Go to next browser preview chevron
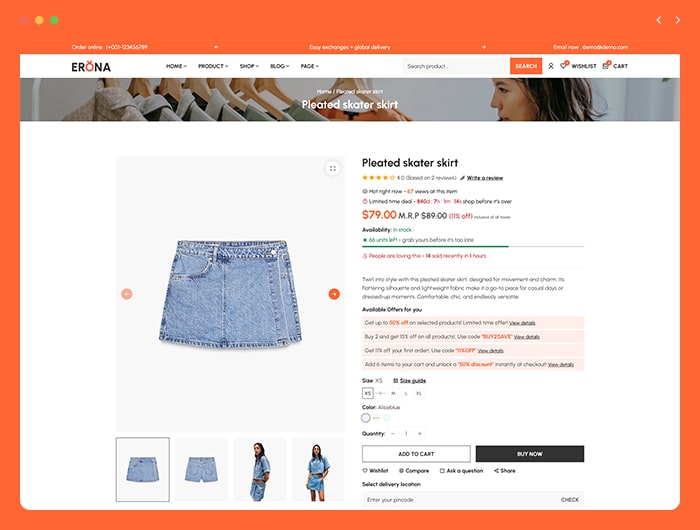 click(x=678, y=20)
